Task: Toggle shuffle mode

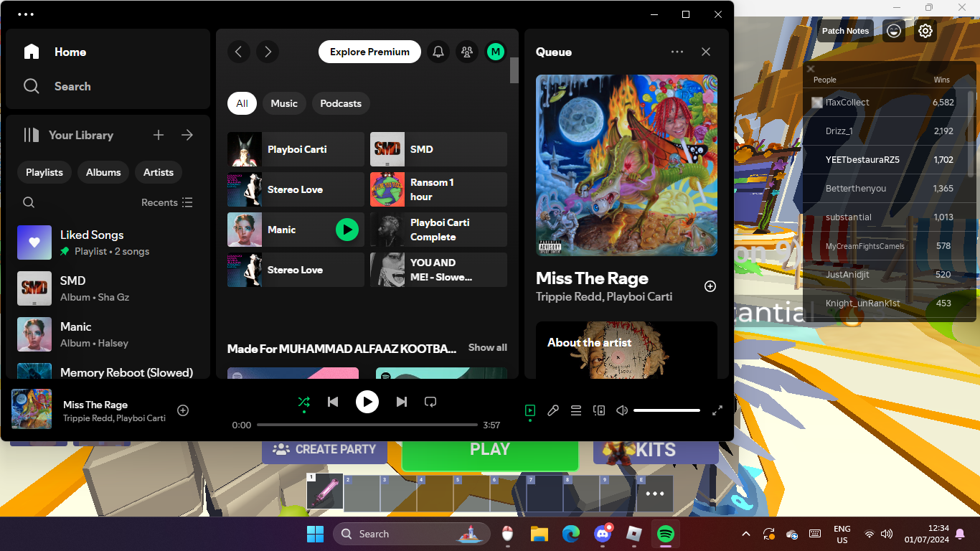Action: click(304, 402)
